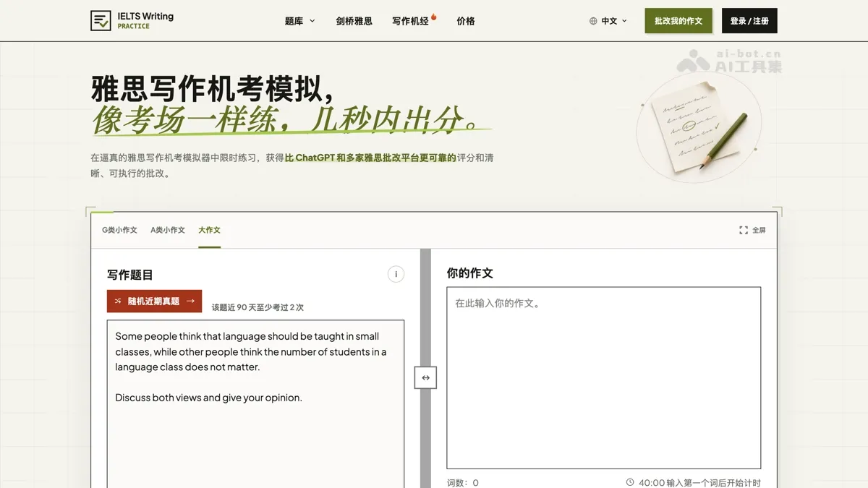This screenshot has height=488, width=868.
Task: Open the 写作机经 menu item
Action: point(410,21)
